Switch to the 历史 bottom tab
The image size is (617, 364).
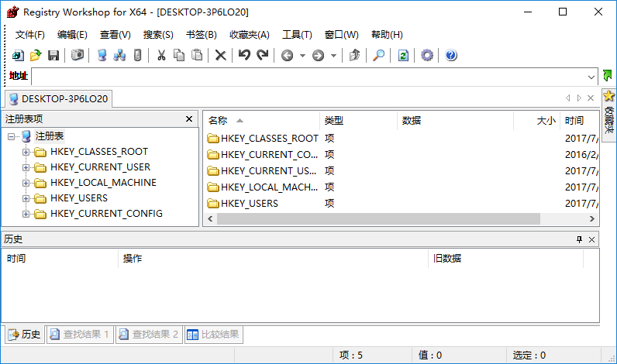(24, 335)
